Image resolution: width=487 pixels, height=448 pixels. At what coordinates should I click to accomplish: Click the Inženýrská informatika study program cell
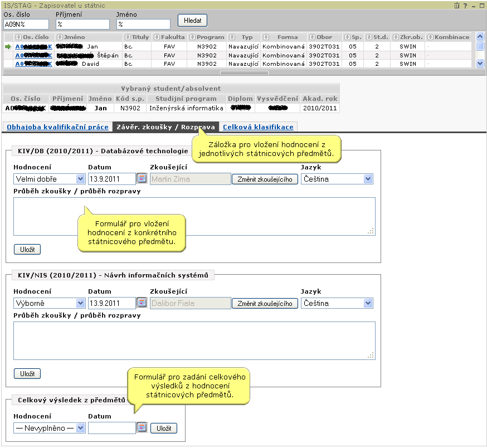click(x=186, y=108)
